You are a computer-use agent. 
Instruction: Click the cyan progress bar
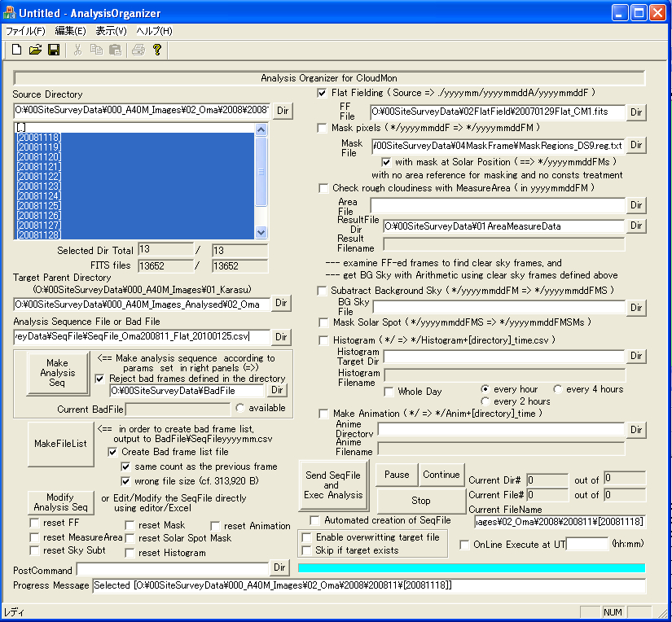click(x=472, y=567)
